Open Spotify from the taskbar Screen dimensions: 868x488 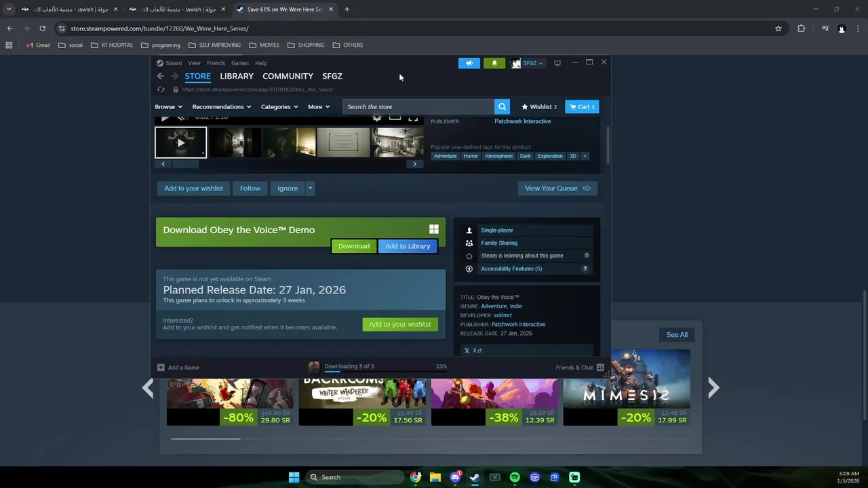coord(515,477)
